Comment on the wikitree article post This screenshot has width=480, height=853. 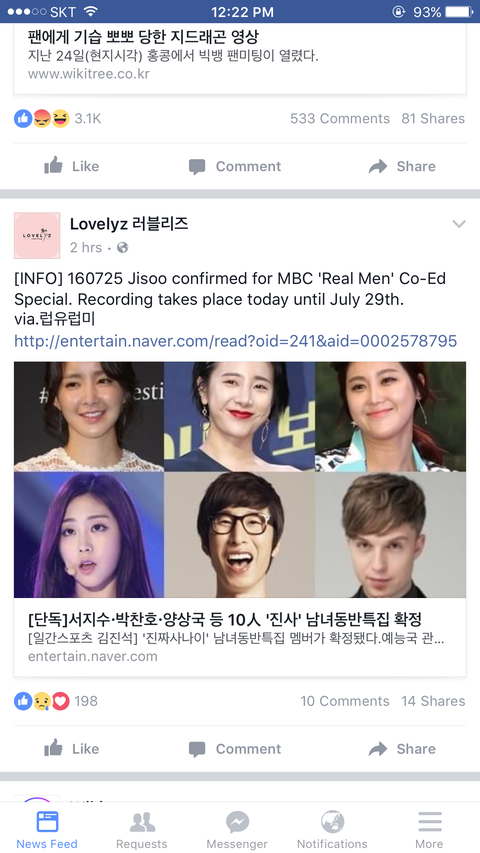235,166
